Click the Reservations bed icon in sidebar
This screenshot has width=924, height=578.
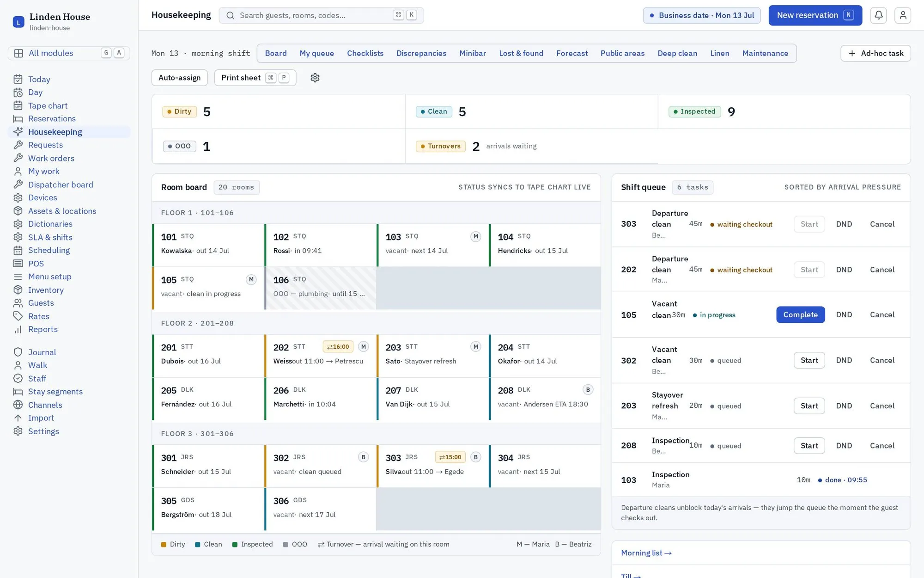pos(18,119)
